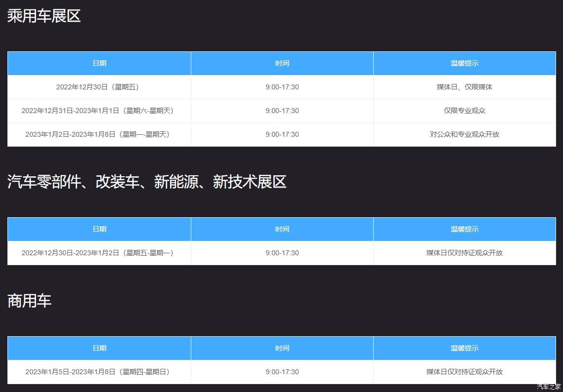The image size is (563, 392).
Task: Click the 日期 header in 乘用车展区 table
Action: pyautogui.click(x=99, y=63)
